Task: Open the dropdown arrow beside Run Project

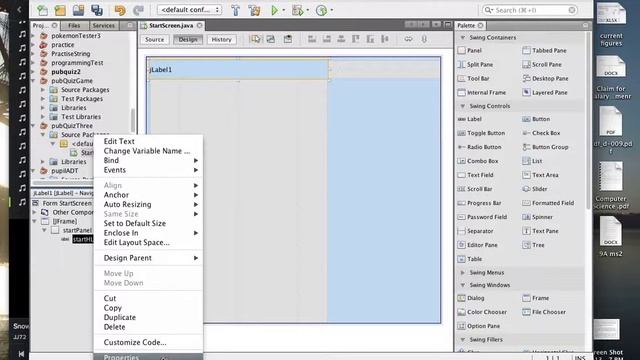Action: 284,10
